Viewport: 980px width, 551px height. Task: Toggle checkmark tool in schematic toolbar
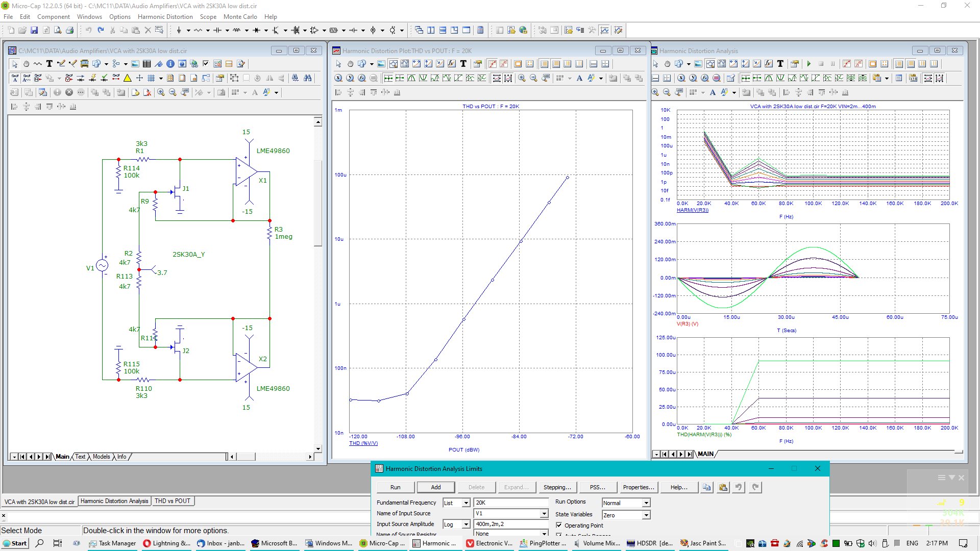[206, 64]
